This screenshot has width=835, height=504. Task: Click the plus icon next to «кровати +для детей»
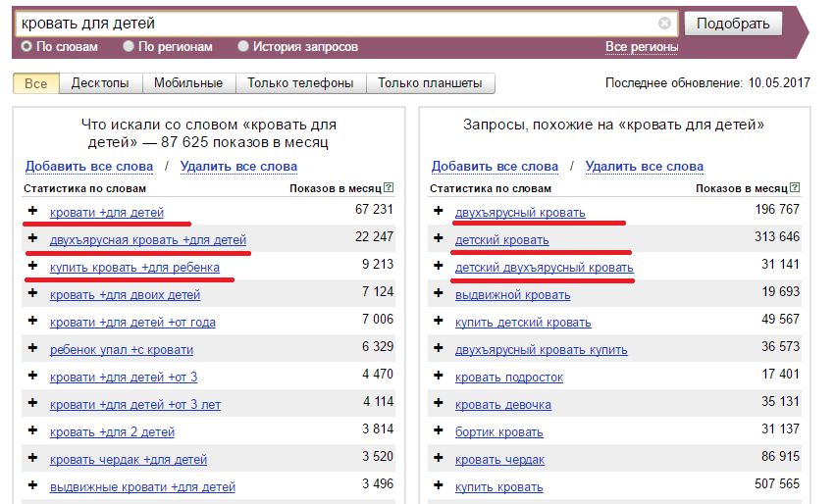32,211
